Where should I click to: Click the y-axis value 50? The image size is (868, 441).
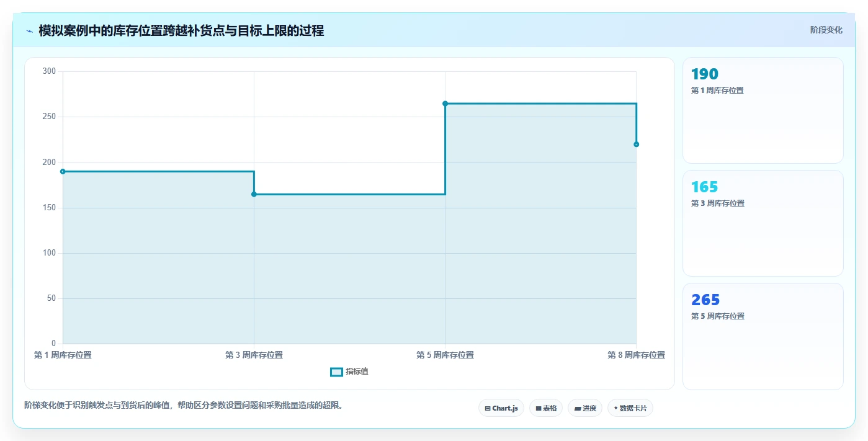pos(51,298)
